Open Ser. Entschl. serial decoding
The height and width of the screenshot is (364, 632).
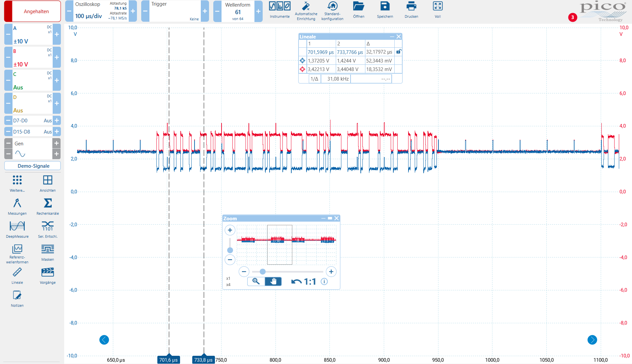coord(48,230)
